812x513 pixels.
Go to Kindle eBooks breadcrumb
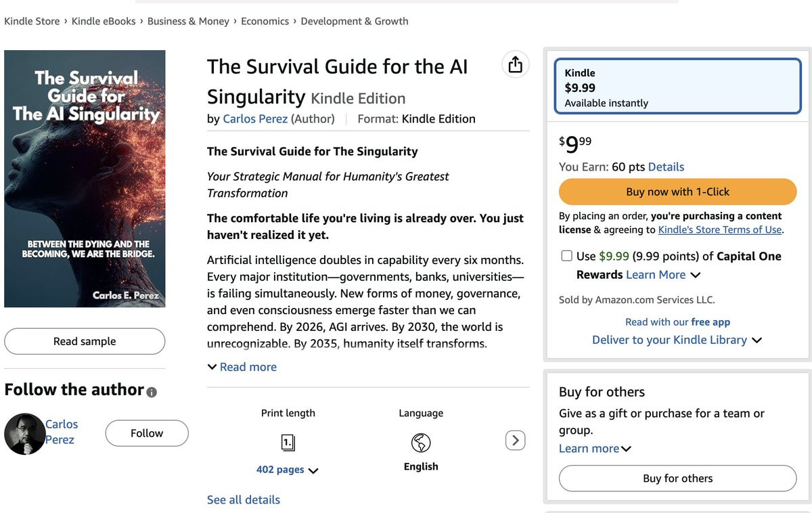coord(104,21)
